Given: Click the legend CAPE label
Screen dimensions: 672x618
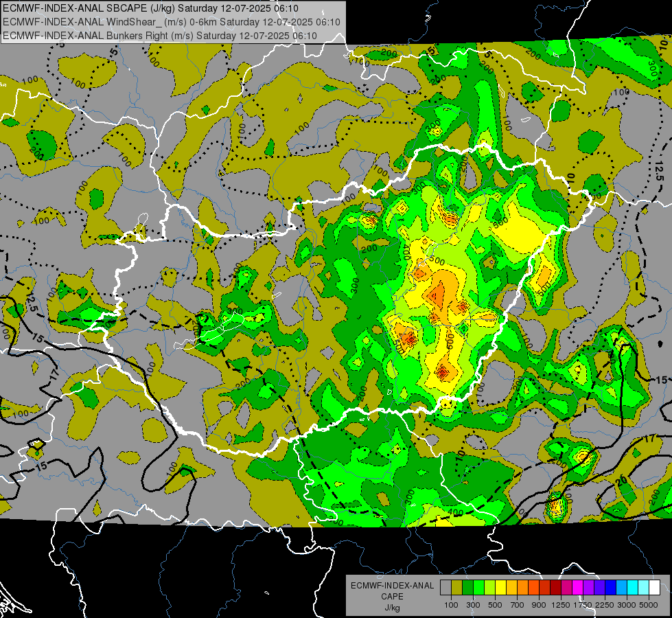Looking at the screenshot, I should pos(392,597).
